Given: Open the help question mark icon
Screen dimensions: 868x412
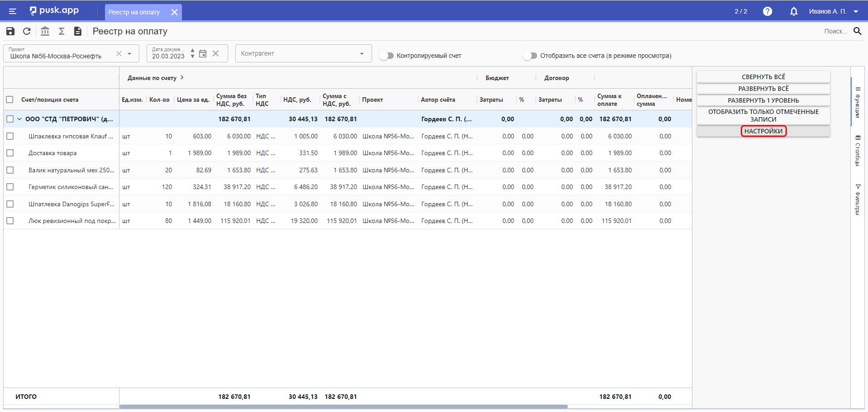Looking at the screenshot, I should click(767, 11).
